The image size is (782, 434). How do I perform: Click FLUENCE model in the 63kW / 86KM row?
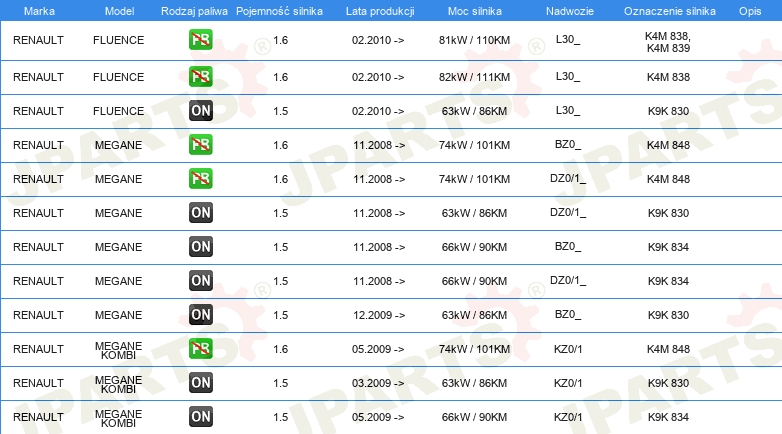click(119, 111)
